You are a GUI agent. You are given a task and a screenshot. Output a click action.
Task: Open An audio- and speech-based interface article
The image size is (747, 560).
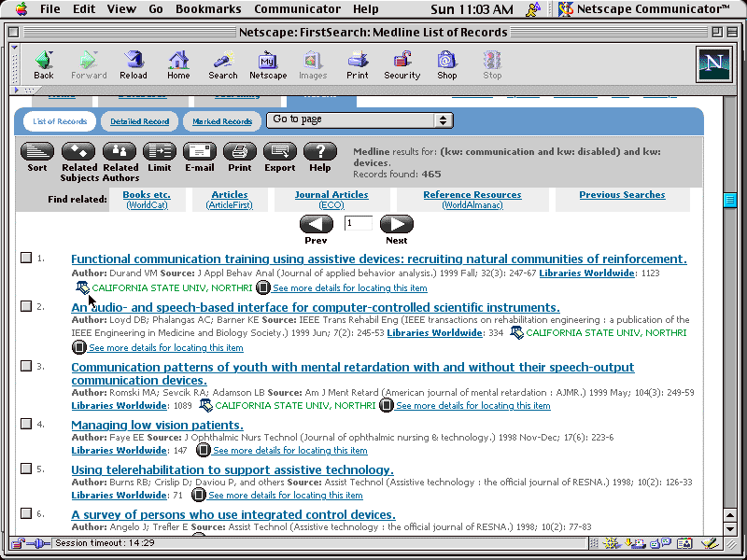[x=316, y=308]
